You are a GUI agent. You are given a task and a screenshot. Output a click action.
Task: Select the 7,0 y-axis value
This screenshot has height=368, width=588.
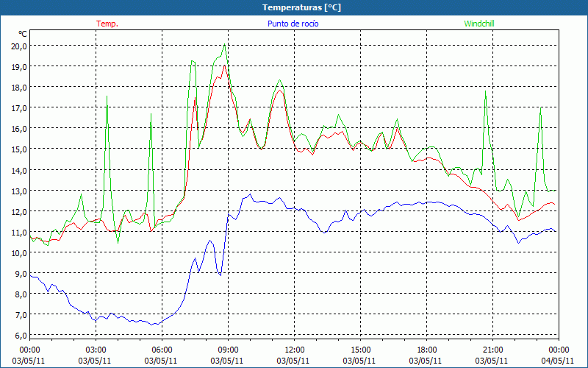[x=21, y=315]
